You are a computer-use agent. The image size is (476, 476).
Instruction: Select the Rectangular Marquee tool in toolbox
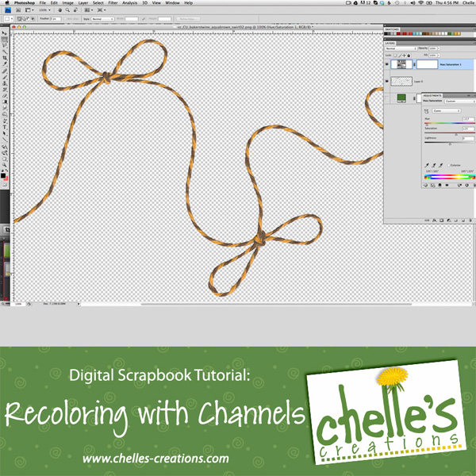coord(4,39)
